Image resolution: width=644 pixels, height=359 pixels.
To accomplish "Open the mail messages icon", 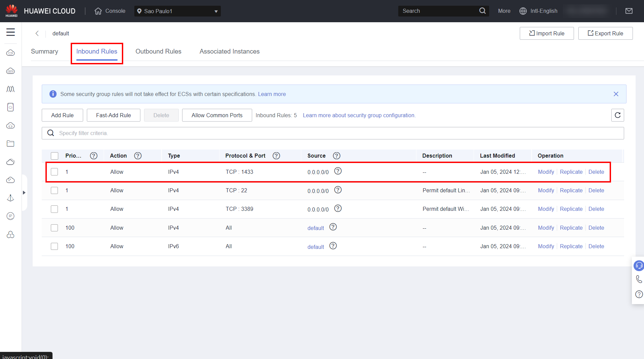I will [x=629, y=11].
